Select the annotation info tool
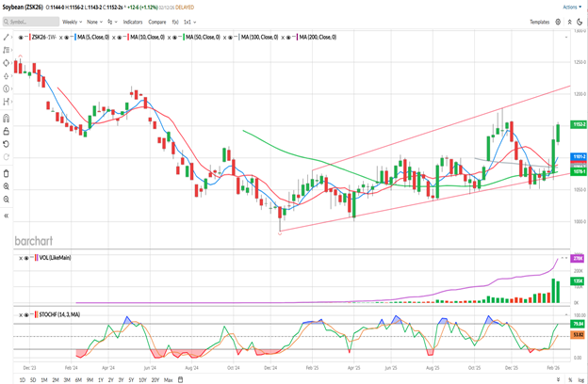Screen dimensions: 588x384 coord(6,88)
